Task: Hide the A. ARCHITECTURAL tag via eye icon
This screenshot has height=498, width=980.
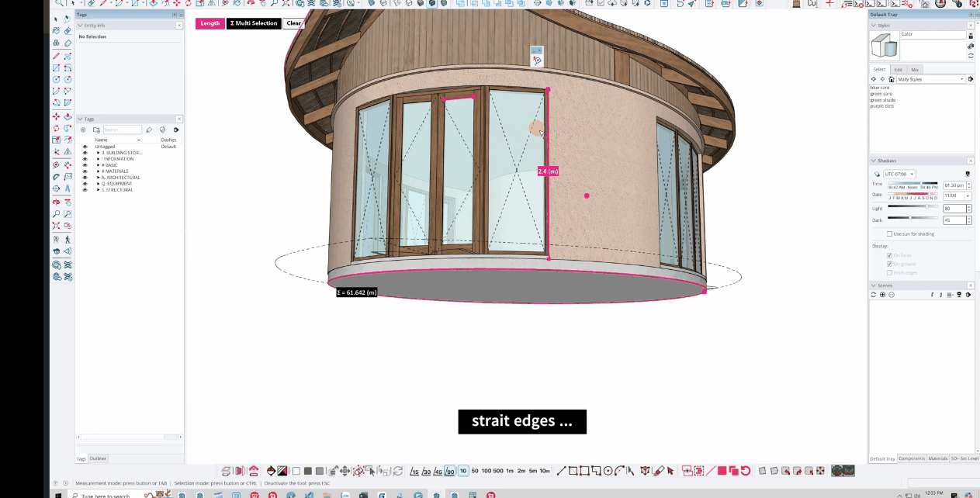Action: (85, 178)
